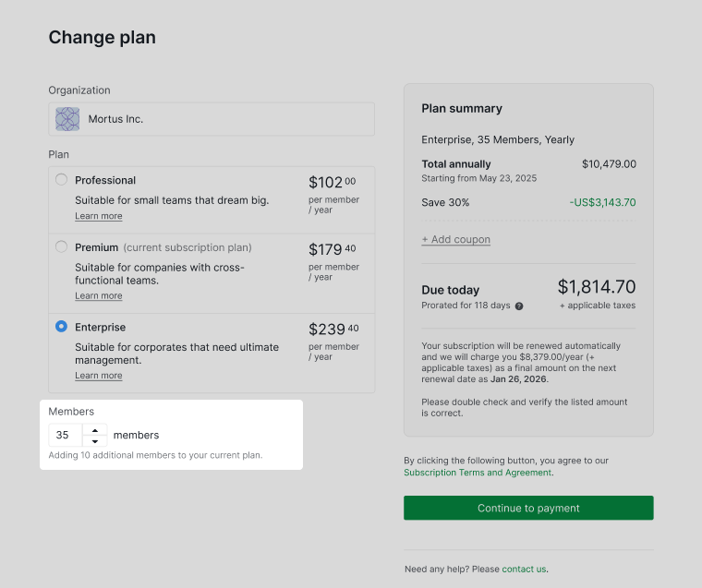702x588 pixels.
Task: Click the Mortus Inc. organization logo
Action: pyautogui.click(x=67, y=119)
